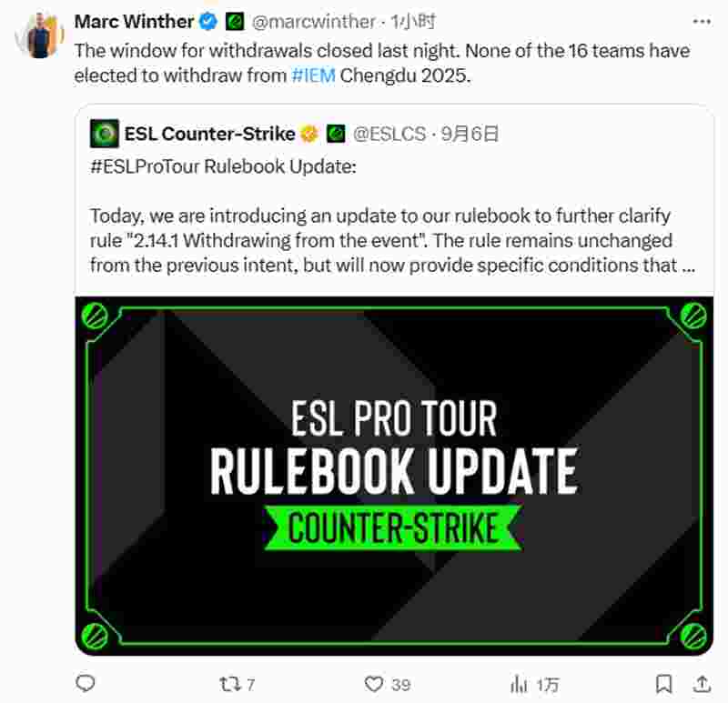Open the ESL Pro Tour Rulebook Update image
The height and width of the screenshot is (703, 728).
tap(394, 476)
